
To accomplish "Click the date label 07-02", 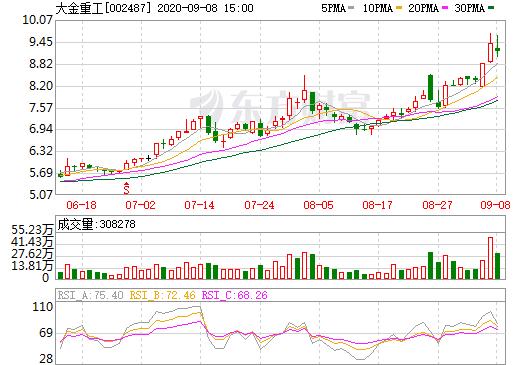I will tap(141, 205).
